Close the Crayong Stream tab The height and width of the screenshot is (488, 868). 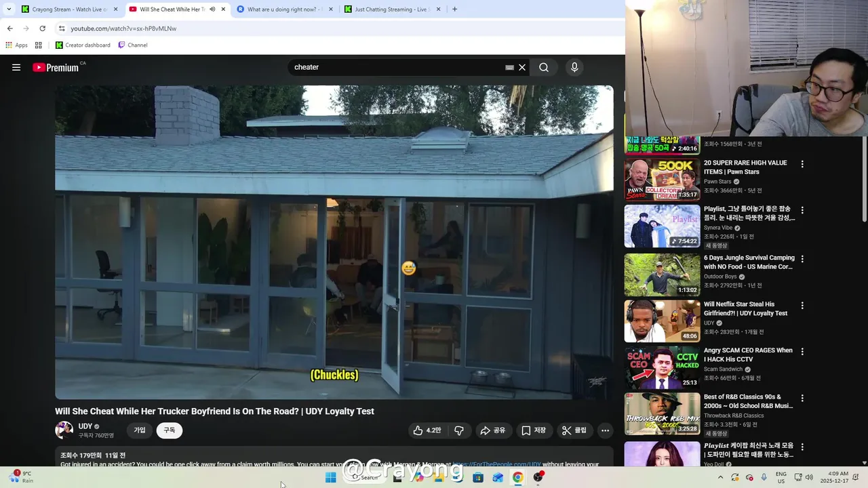pos(115,9)
